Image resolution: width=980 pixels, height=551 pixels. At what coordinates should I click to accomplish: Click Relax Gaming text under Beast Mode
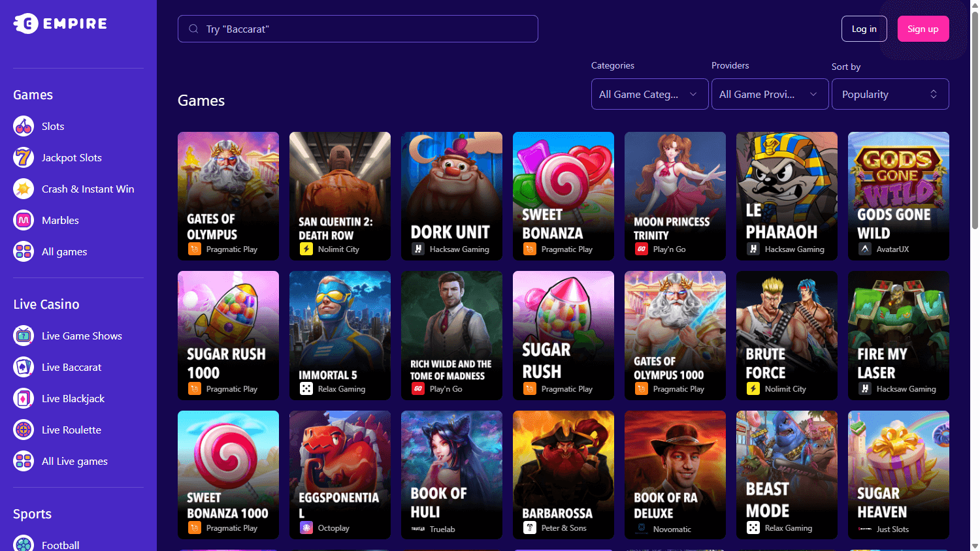(789, 527)
